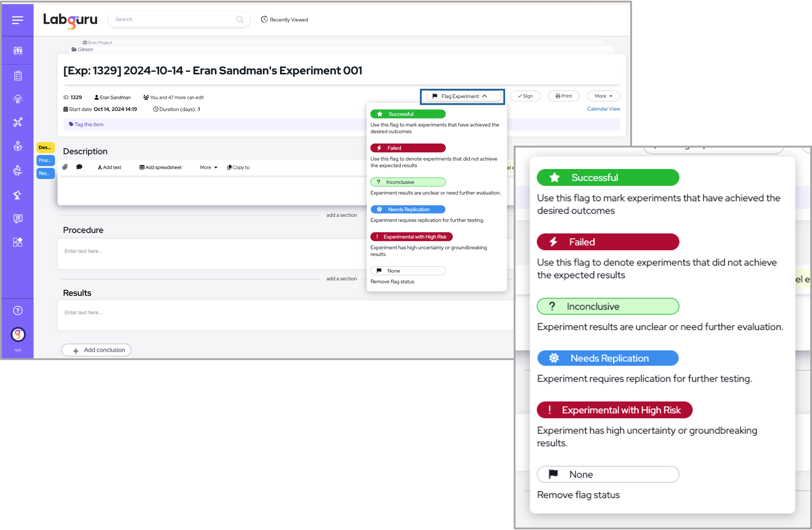812x530 pixels.
Task: Click the attachment paperclip icon
Action: pyautogui.click(x=65, y=167)
